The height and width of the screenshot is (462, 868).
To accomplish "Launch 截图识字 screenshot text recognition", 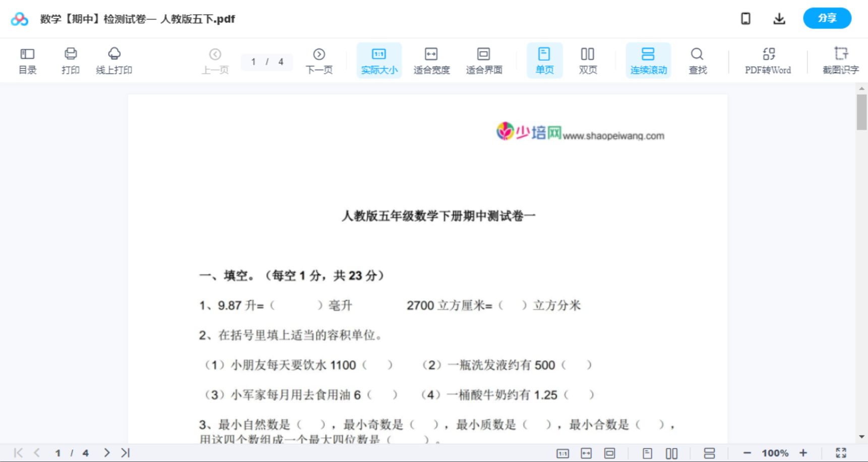I will 841,60.
